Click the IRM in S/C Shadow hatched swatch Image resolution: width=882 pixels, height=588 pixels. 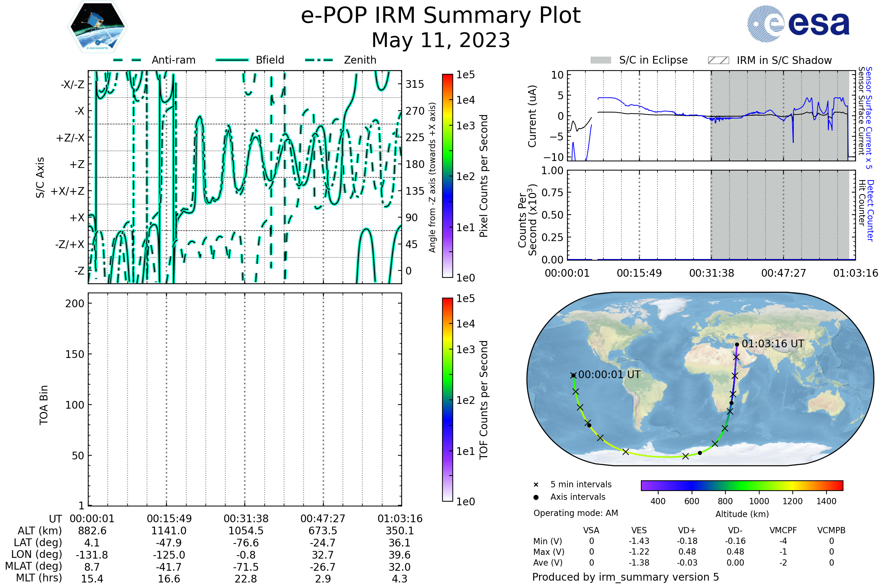click(x=718, y=60)
